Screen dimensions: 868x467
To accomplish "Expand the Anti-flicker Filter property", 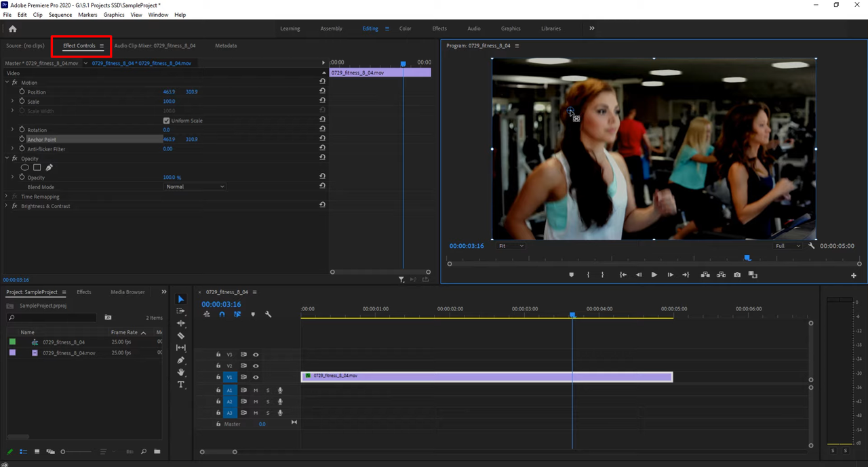I will click(12, 148).
